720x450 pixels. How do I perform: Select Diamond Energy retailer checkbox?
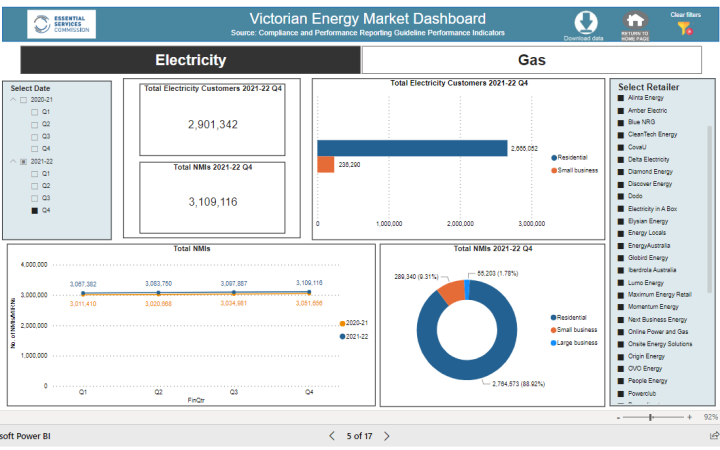coord(621,172)
